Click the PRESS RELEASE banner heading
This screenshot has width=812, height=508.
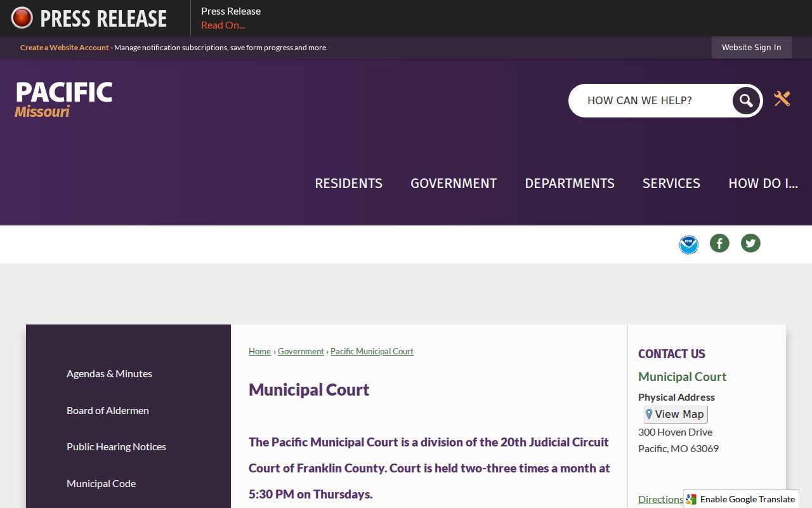[x=103, y=18]
